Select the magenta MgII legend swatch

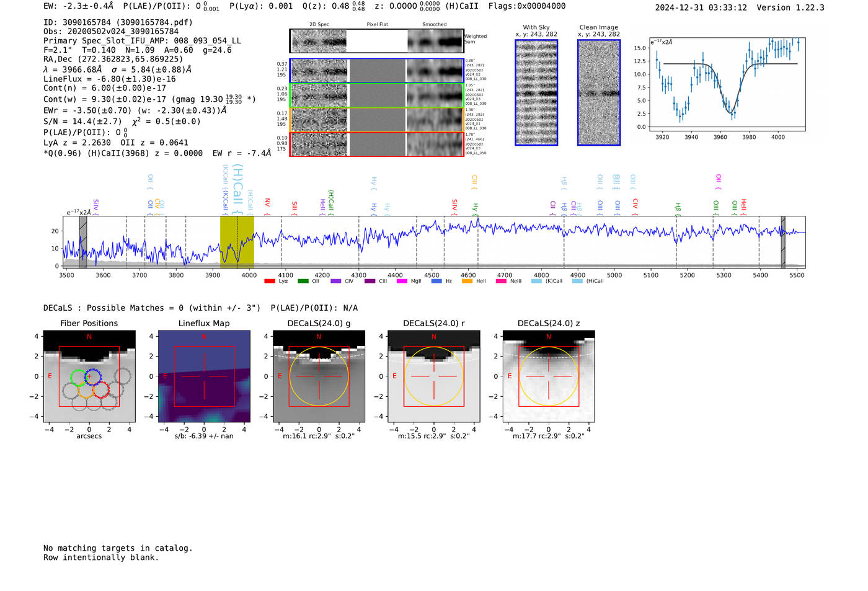click(x=401, y=281)
